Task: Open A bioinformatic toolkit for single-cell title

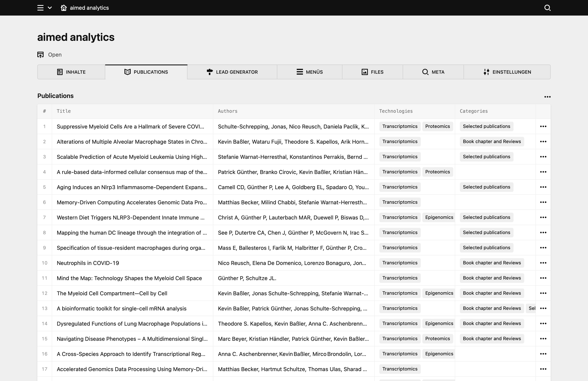Action: 122,308
